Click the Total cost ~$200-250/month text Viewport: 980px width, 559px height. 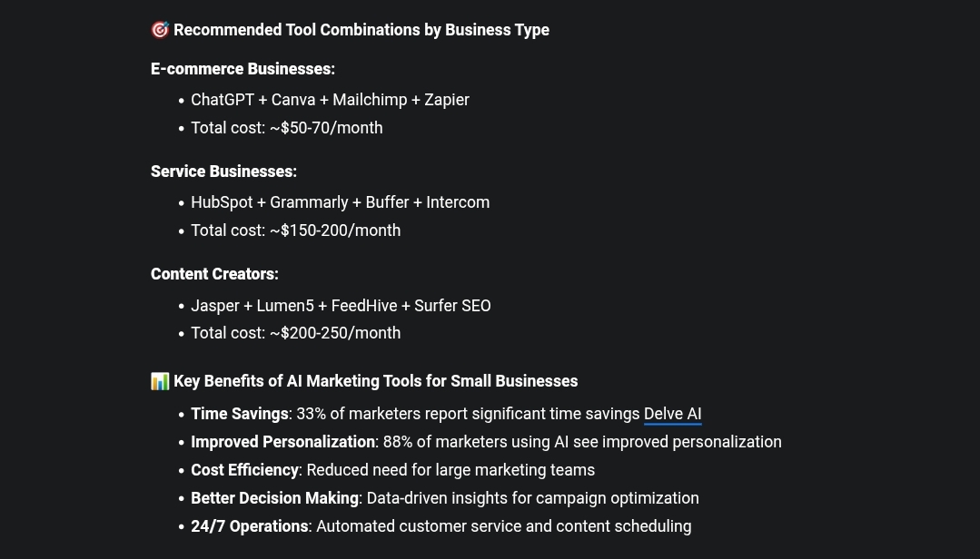pos(295,333)
